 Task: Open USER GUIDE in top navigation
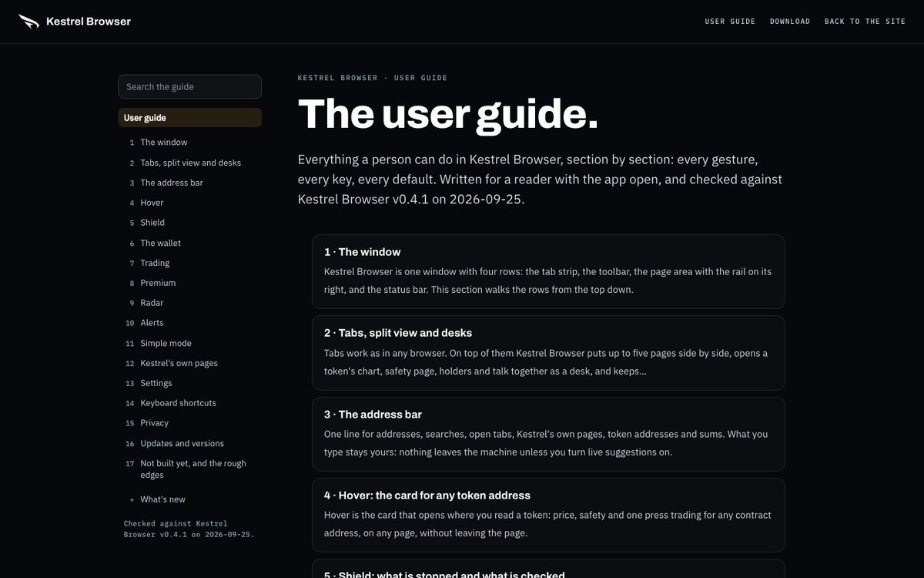(x=730, y=22)
